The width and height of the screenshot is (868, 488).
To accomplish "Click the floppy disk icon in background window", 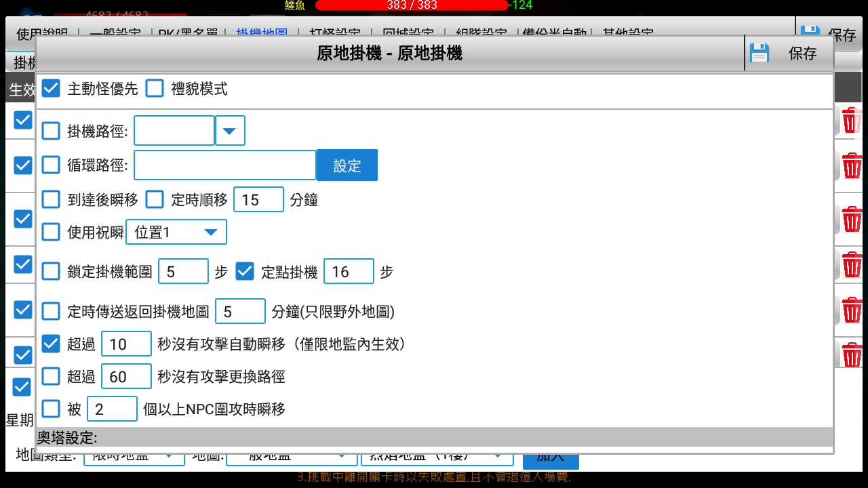I will tap(810, 30).
